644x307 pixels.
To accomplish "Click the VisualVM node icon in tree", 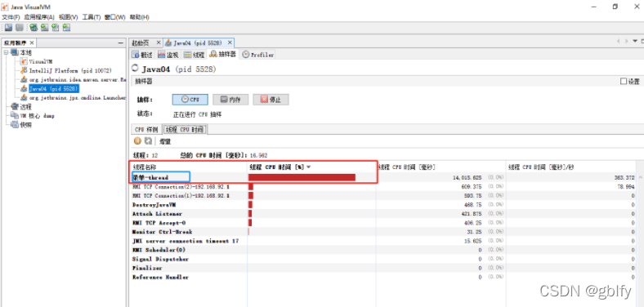I will [24, 61].
